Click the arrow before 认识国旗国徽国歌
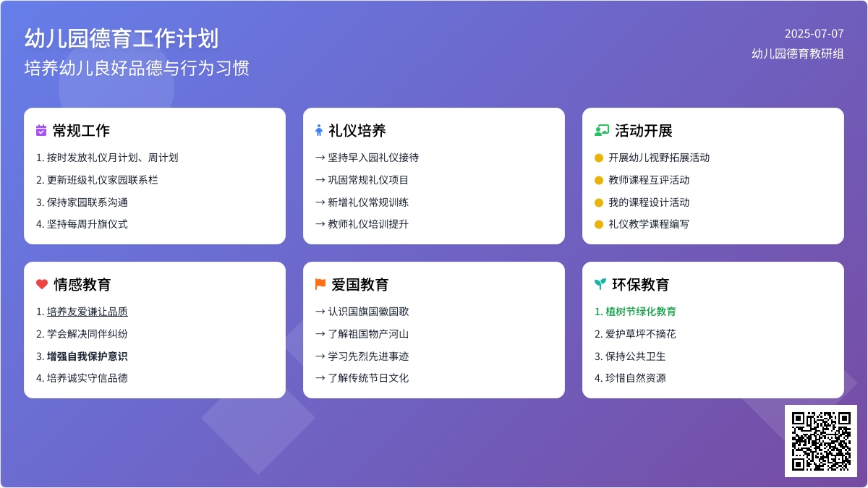This screenshot has width=868, height=488. click(x=320, y=312)
